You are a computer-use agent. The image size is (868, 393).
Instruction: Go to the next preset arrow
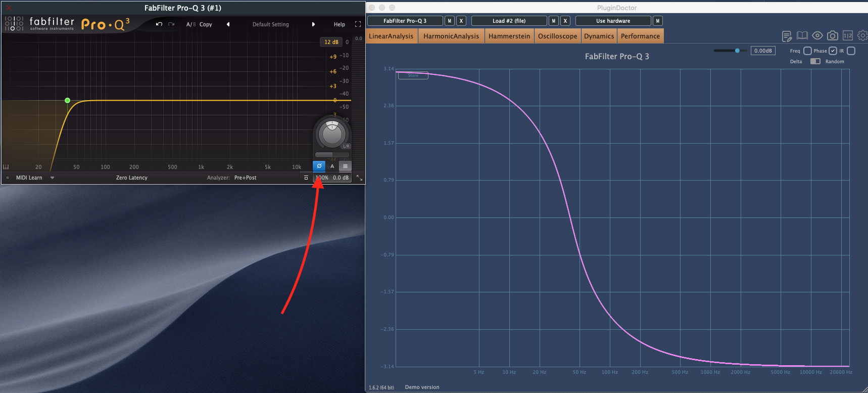click(x=313, y=24)
